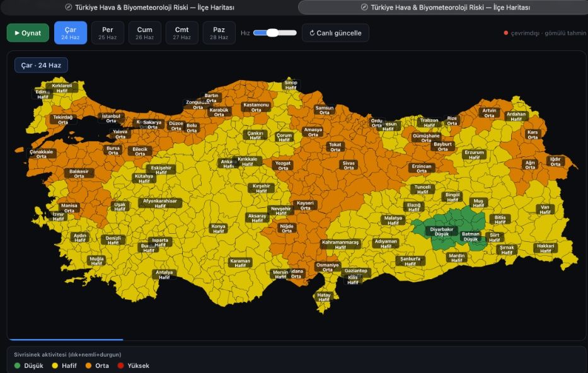Click the orange Orta legend dot
This screenshot has height=373, width=588.
88,365
